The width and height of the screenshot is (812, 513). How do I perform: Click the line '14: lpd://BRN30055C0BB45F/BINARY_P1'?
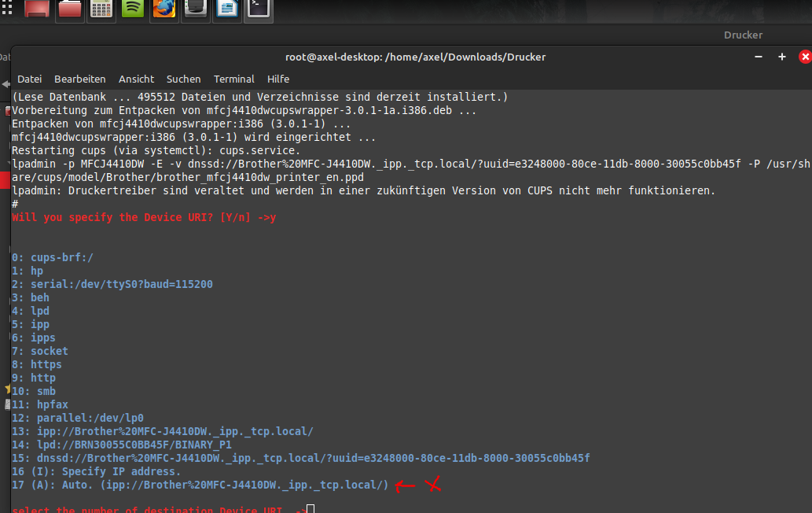[x=122, y=445]
